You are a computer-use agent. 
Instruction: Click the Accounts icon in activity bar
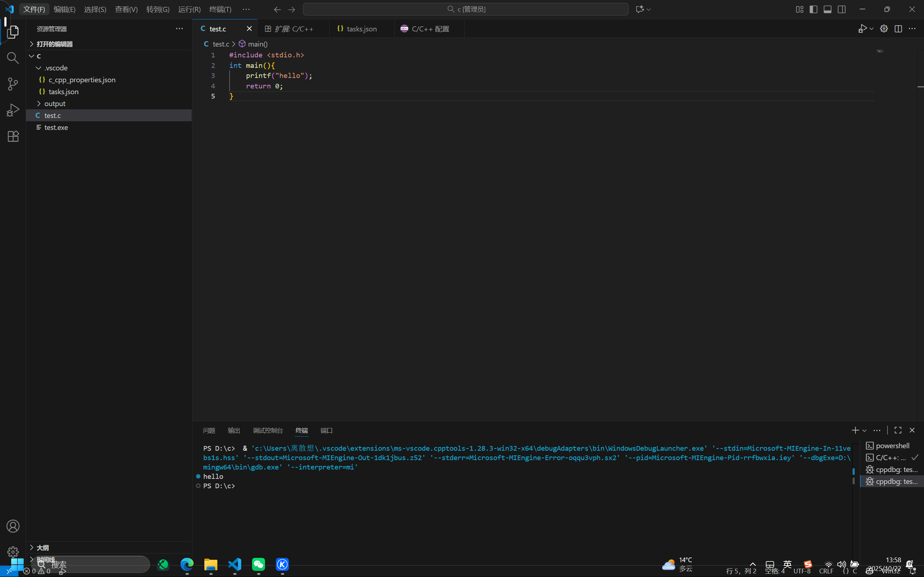coord(13,526)
